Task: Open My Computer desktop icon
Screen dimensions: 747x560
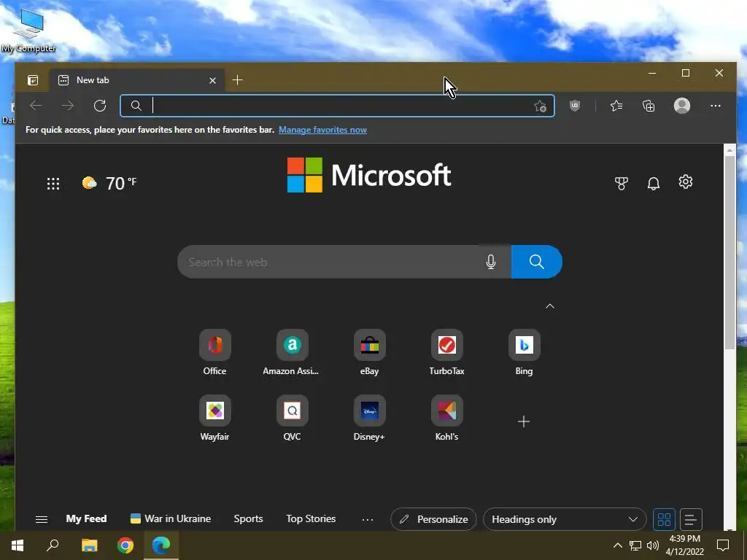Action: click(x=28, y=29)
